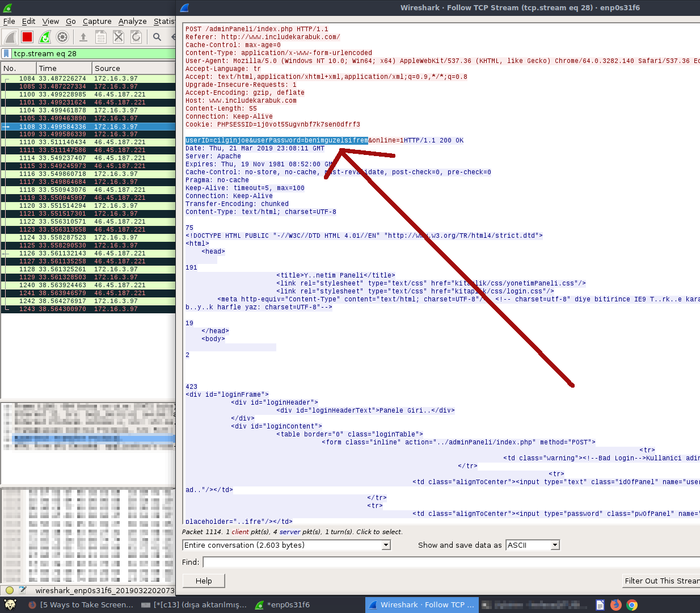The width and height of the screenshot is (700, 613).
Task: Launch Firefox from the taskbar tray
Action: tap(616, 605)
